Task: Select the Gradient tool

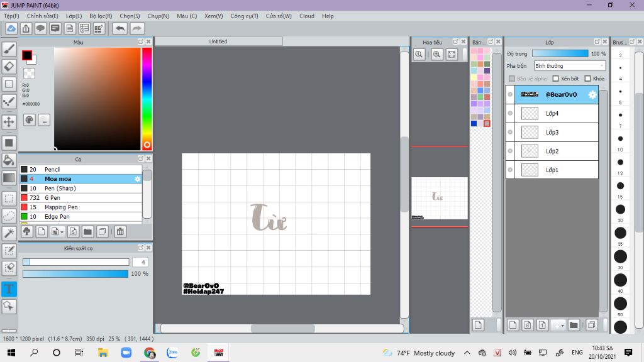Action: [x=9, y=178]
